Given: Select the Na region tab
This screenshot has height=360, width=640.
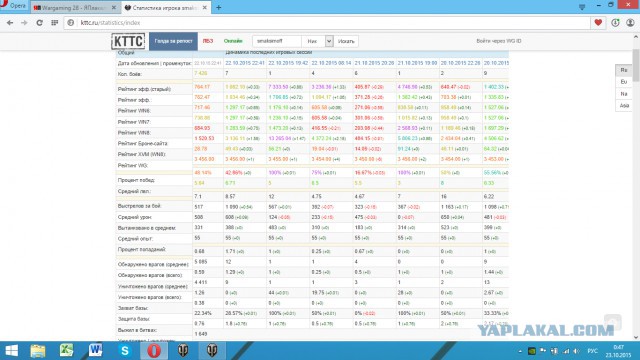Looking at the screenshot, I should tap(624, 94).
